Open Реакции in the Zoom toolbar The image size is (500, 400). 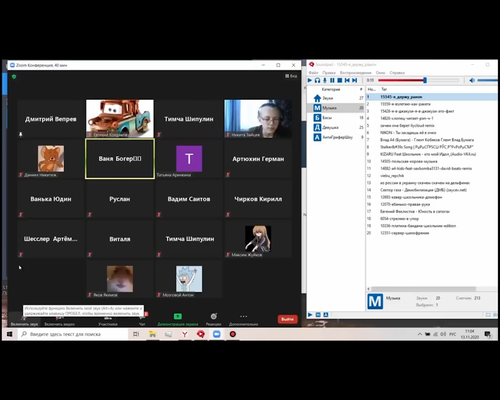[213, 319]
